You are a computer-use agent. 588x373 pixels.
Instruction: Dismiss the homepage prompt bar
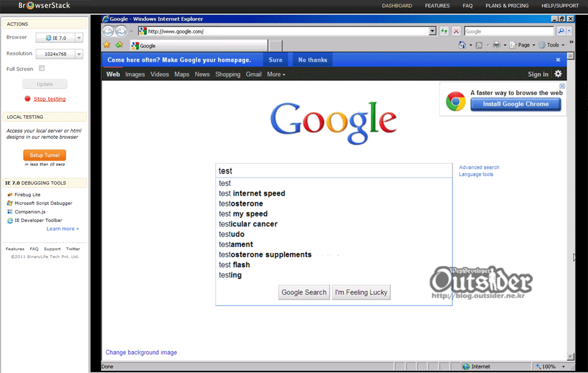558,59
